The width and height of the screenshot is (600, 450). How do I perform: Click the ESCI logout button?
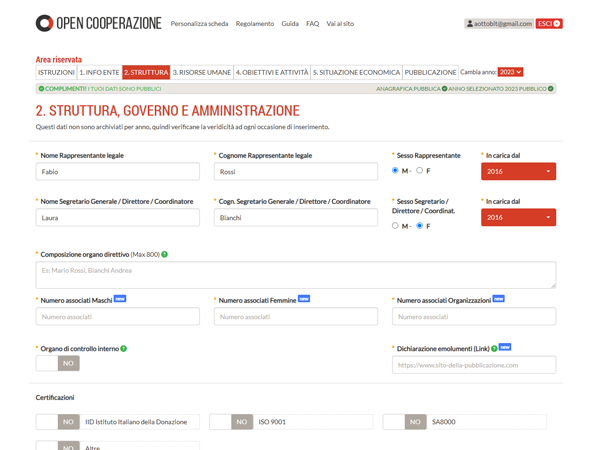(549, 23)
